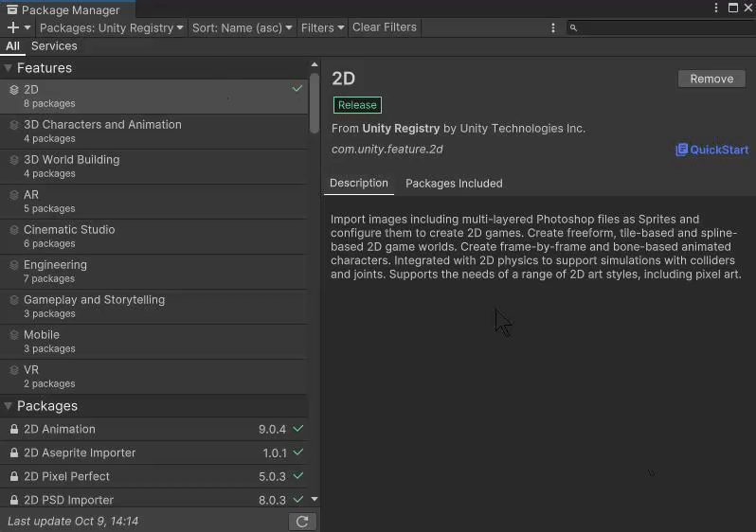Screen dimensions: 756x532
Task: Switch to the Services tab
Action: [x=54, y=46]
